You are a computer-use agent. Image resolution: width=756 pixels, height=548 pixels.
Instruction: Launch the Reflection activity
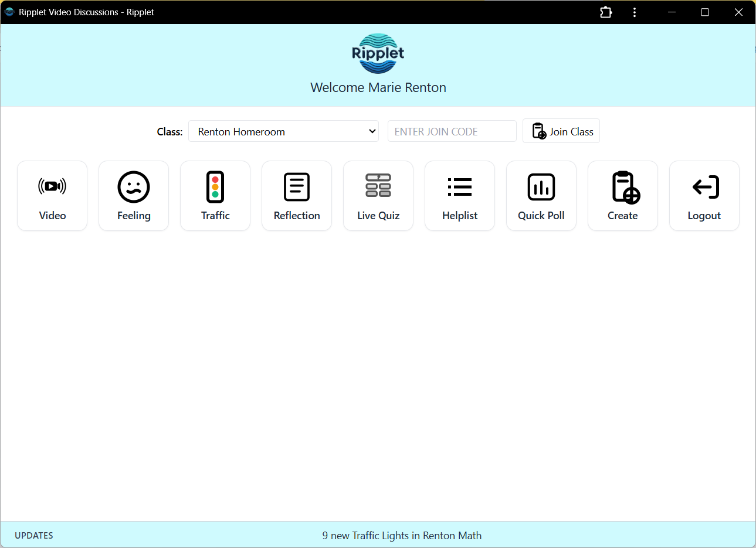click(x=296, y=195)
